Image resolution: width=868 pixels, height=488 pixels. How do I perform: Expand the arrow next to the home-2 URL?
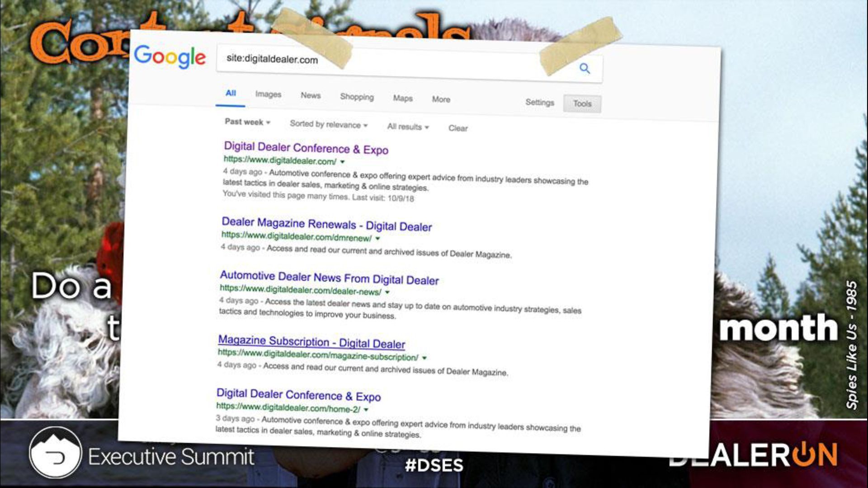(366, 410)
